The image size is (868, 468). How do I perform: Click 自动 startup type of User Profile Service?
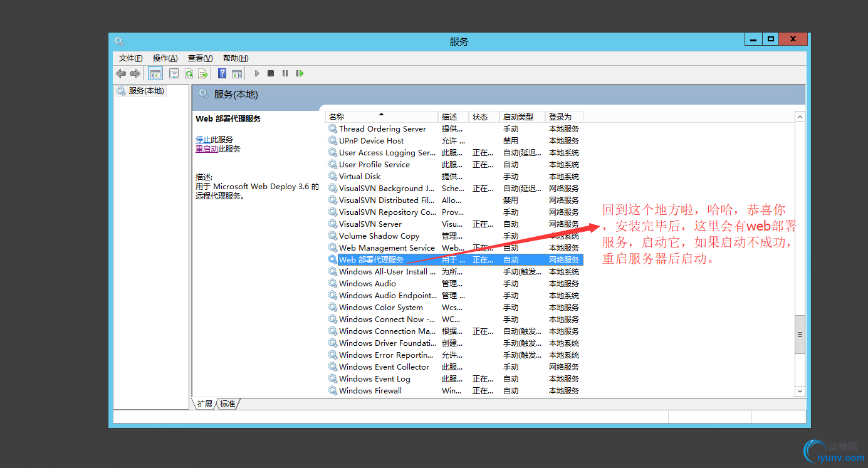tap(511, 164)
